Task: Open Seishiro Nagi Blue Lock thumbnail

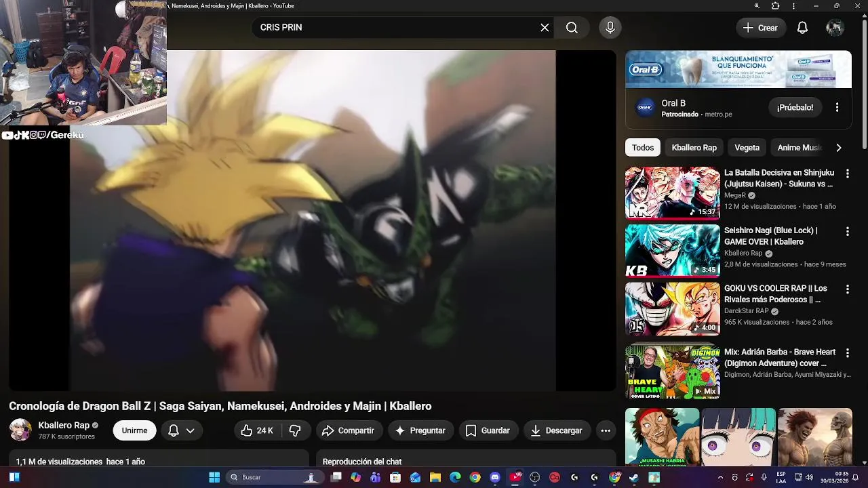Action: [672, 251]
